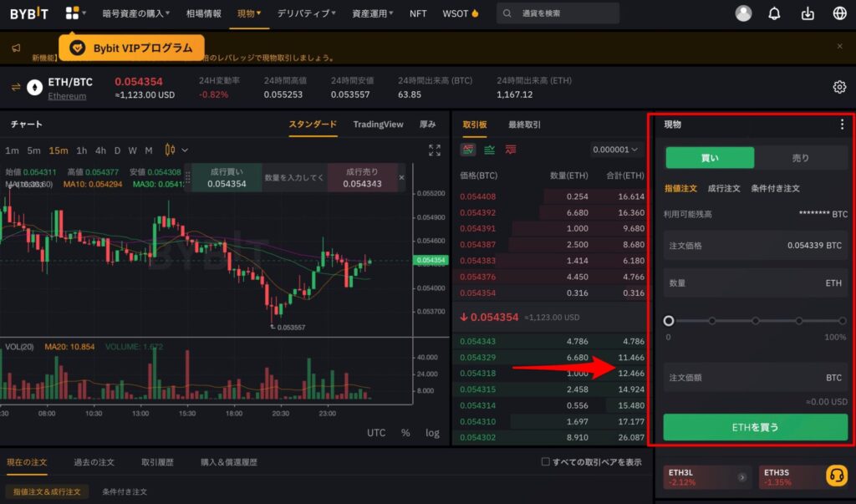Open the spot panel three-dot menu
This screenshot has height=504, width=856.
[842, 125]
